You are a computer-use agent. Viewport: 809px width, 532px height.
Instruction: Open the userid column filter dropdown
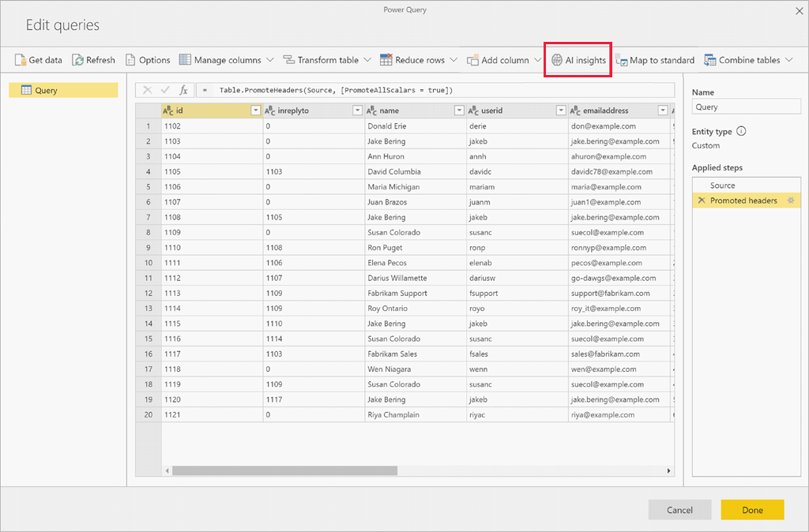(x=561, y=111)
